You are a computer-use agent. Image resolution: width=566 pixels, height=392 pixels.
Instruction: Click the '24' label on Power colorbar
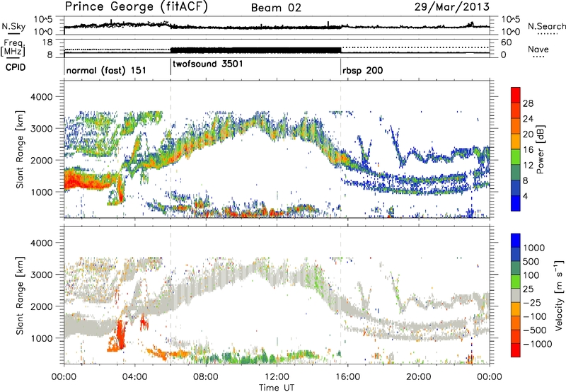click(x=528, y=119)
